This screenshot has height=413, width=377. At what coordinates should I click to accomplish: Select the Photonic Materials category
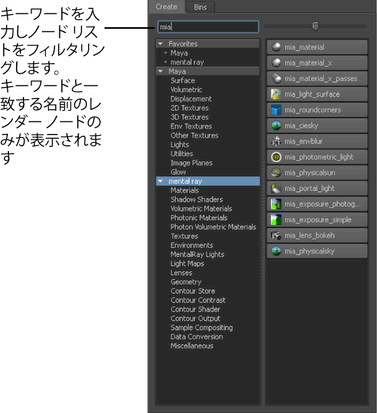pos(199,218)
